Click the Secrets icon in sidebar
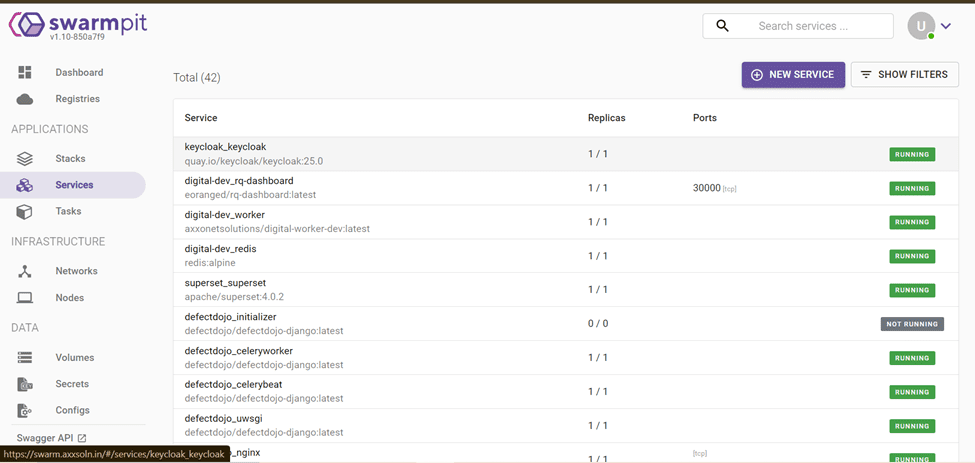This screenshot has width=975, height=463. pos(25,384)
